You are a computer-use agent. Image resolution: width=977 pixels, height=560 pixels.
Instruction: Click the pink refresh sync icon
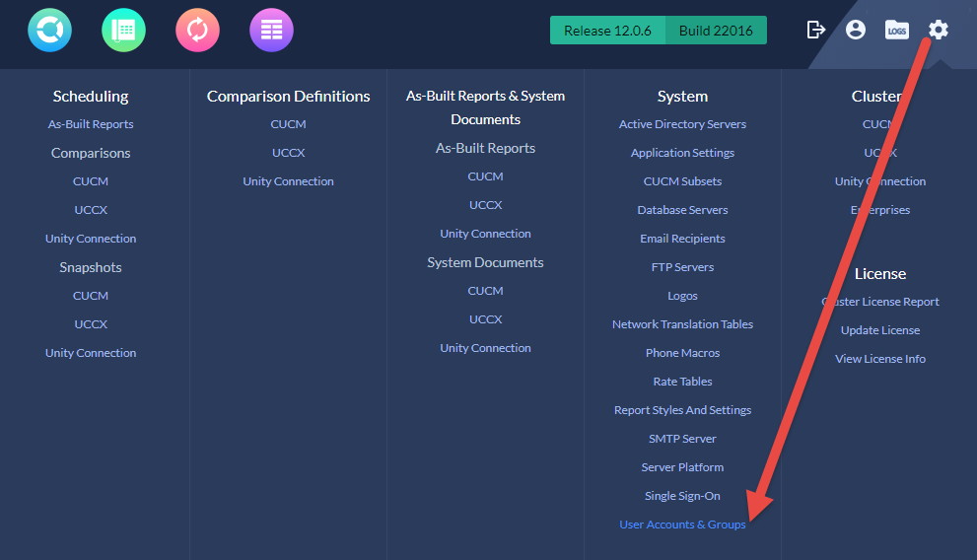197,30
